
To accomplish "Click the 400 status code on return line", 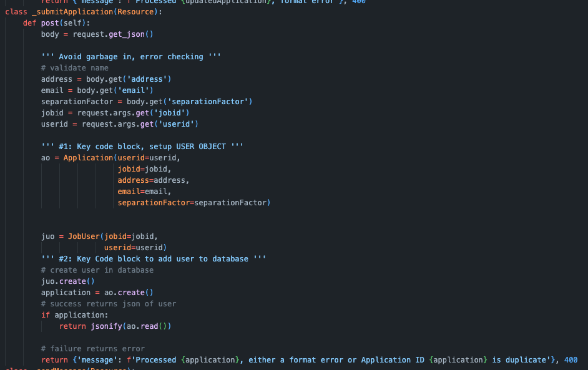I will tap(570, 359).
